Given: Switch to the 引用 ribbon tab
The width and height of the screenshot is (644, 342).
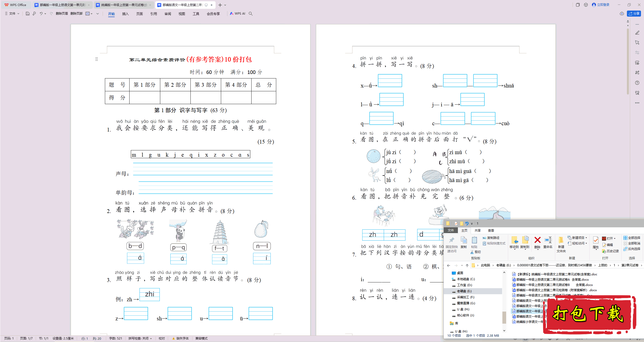Looking at the screenshot, I should (x=154, y=14).
